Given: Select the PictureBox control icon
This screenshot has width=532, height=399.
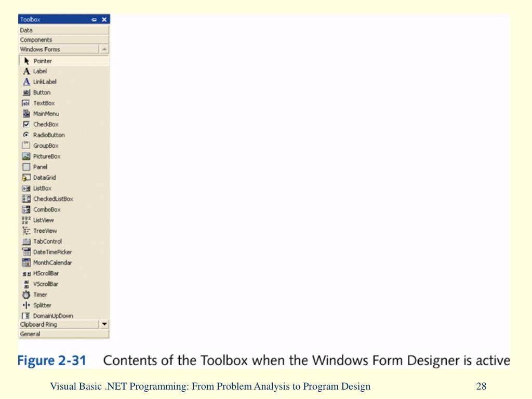Looking at the screenshot, I should pos(26,156).
